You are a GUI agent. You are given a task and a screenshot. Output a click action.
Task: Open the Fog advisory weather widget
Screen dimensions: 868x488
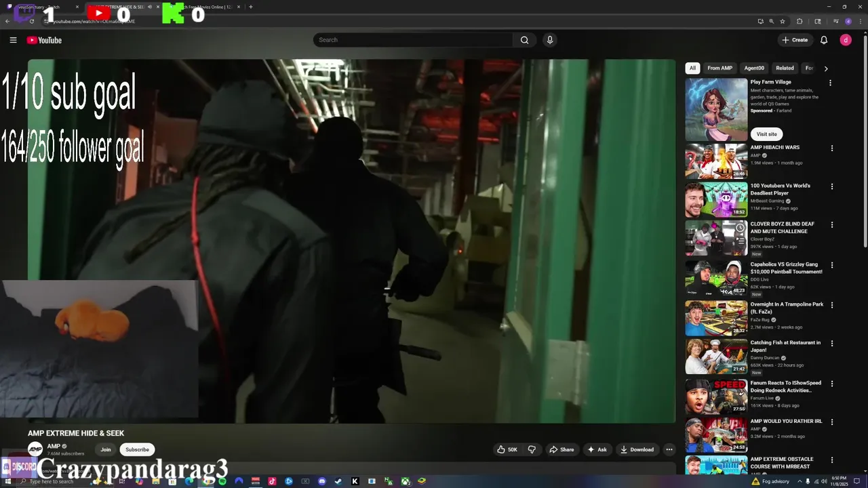pos(770,481)
